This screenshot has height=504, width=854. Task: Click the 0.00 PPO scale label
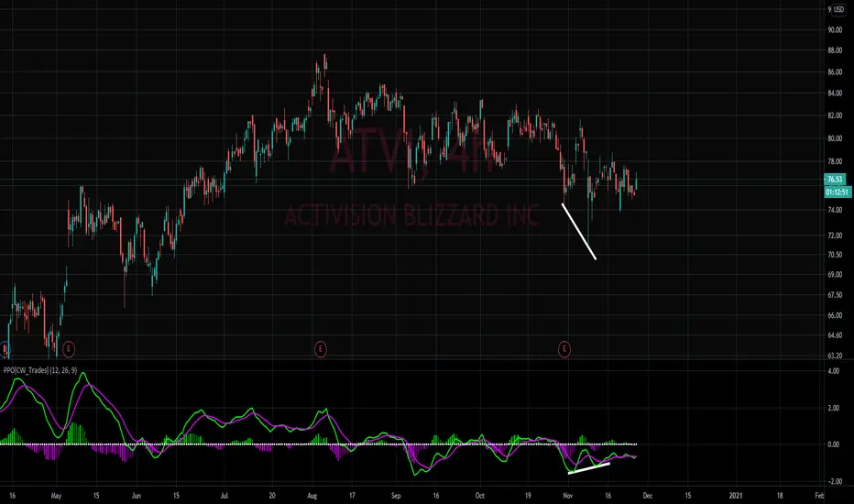coord(833,444)
